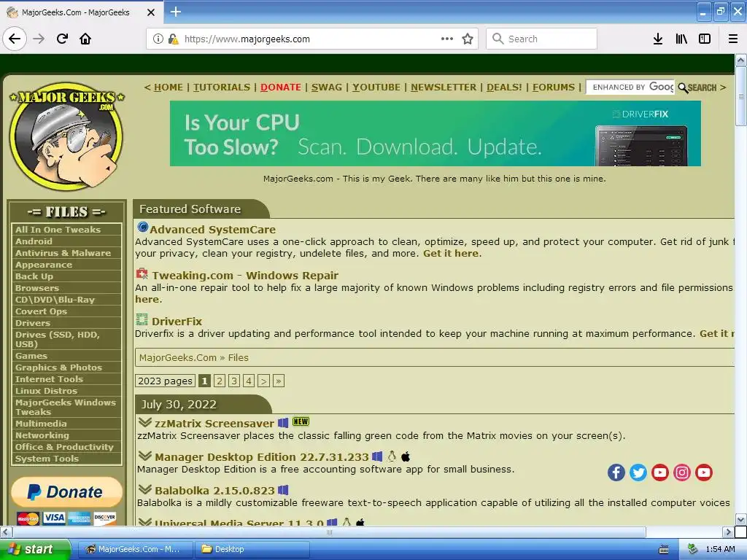Screen dimensions: 747x560
Task: Open the HOME menu link
Action: coord(169,87)
